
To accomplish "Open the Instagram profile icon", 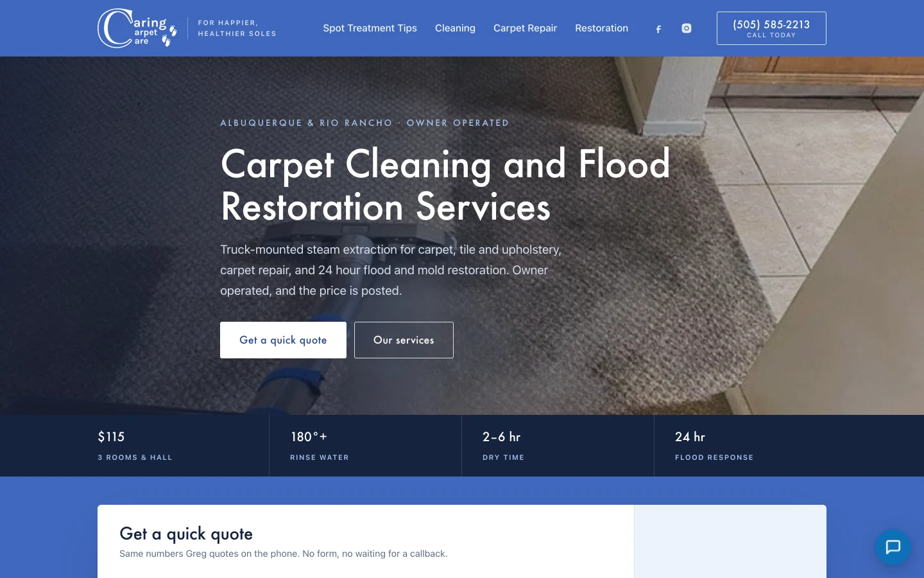I will (687, 28).
